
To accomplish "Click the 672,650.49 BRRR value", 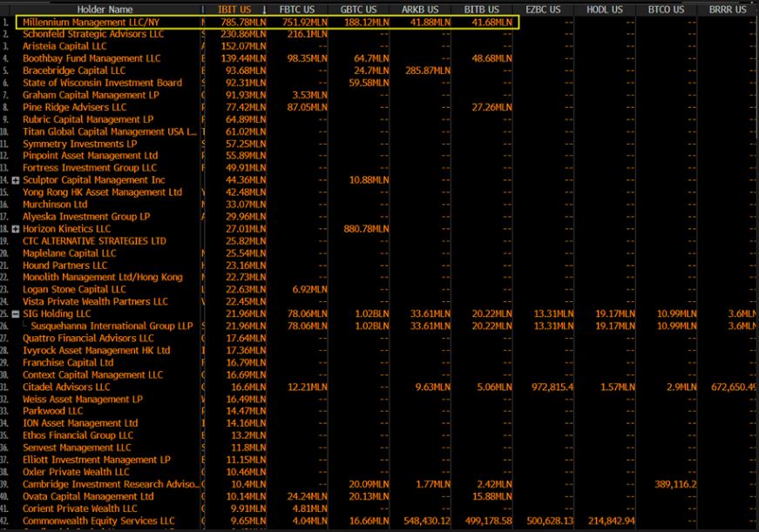I will pos(734,387).
